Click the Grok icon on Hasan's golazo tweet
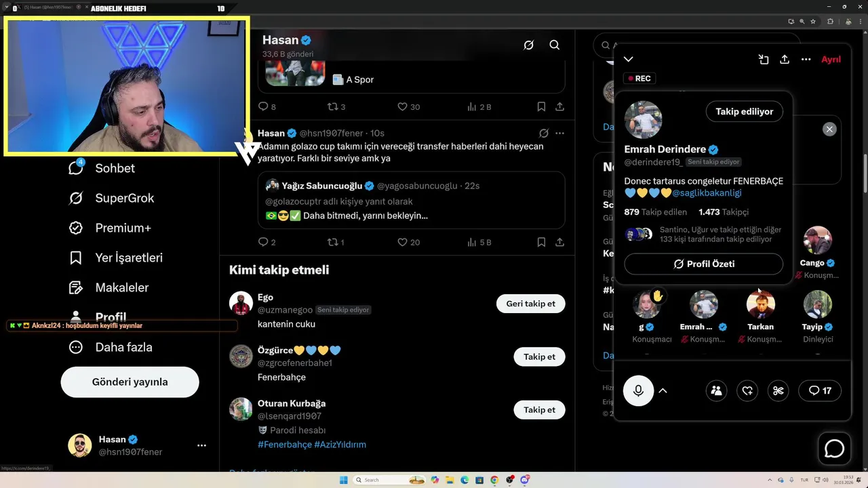The image size is (868, 488). [543, 133]
